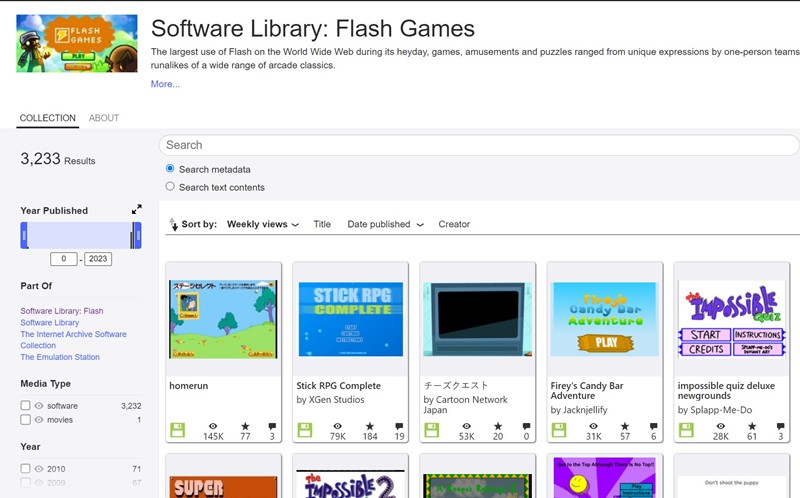The height and width of the screenshot is (498, 800).
Task: Switch to the COLLECTION tab
Action: (x=47, y=118)
